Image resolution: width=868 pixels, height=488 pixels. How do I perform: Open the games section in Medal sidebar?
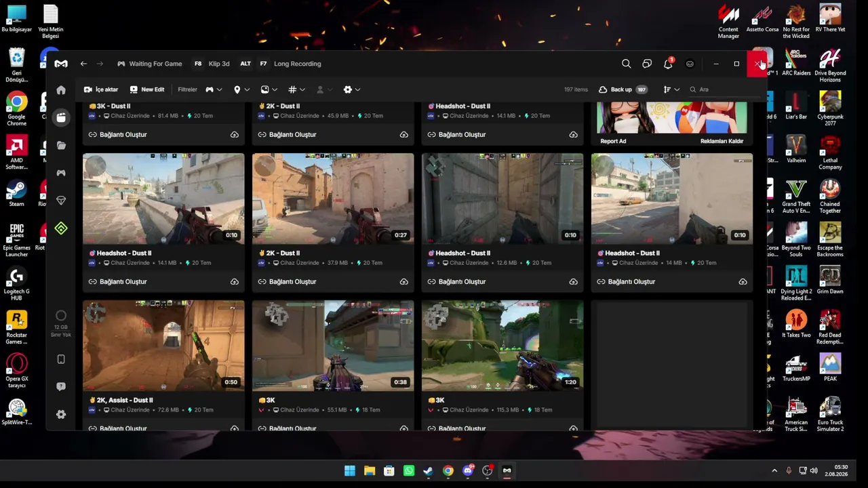61,173
